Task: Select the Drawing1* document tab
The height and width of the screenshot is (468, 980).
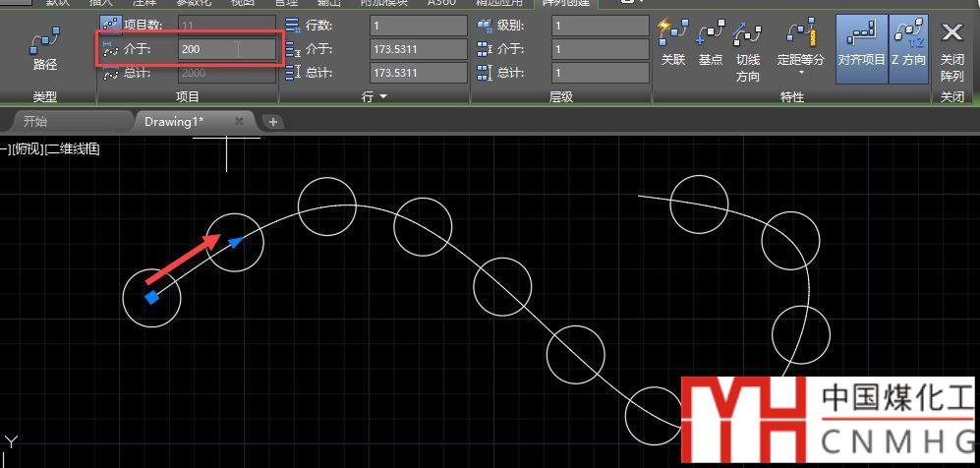Action: (173, 122)
